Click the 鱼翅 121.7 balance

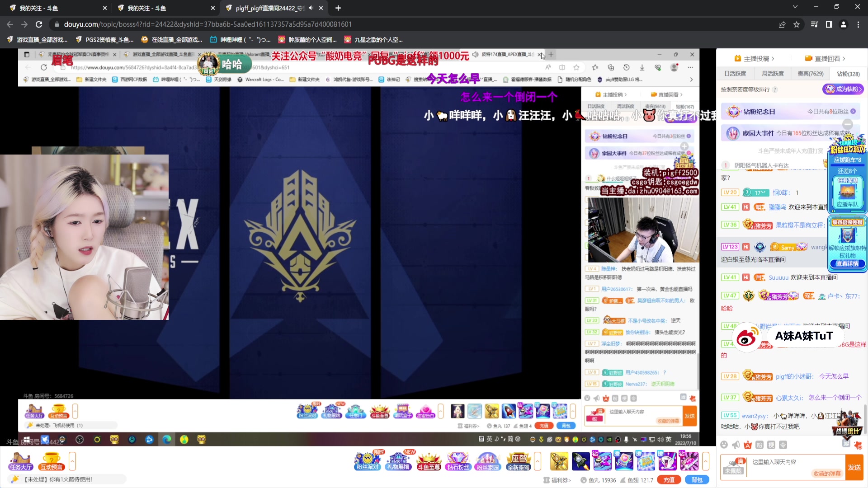click(637, 480)
